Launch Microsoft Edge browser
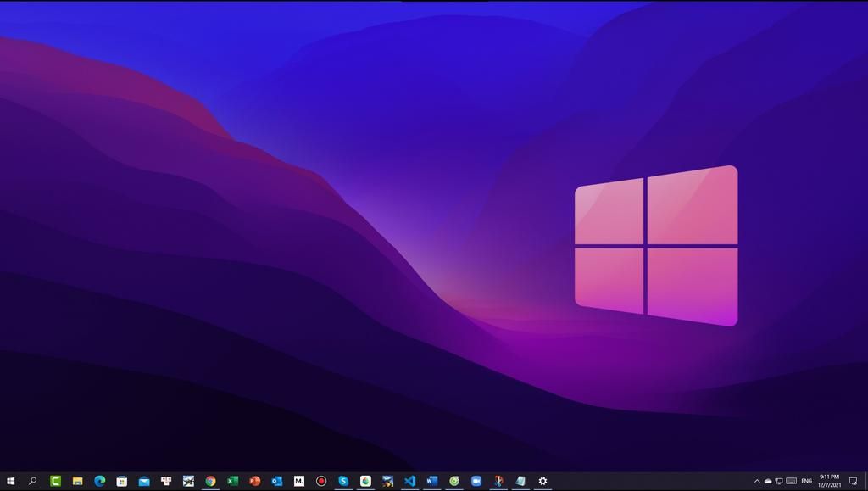The image size is (868, 491). (100, 481)
